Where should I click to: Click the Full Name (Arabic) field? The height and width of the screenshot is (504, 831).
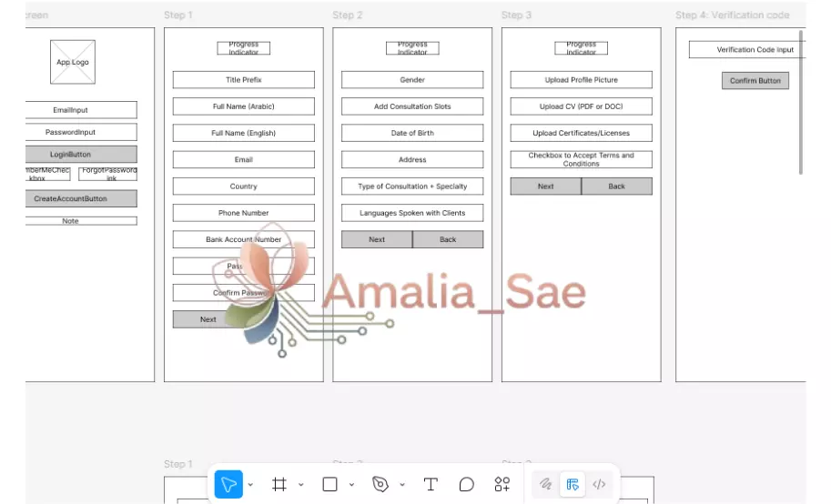click(x=244, y=106)
